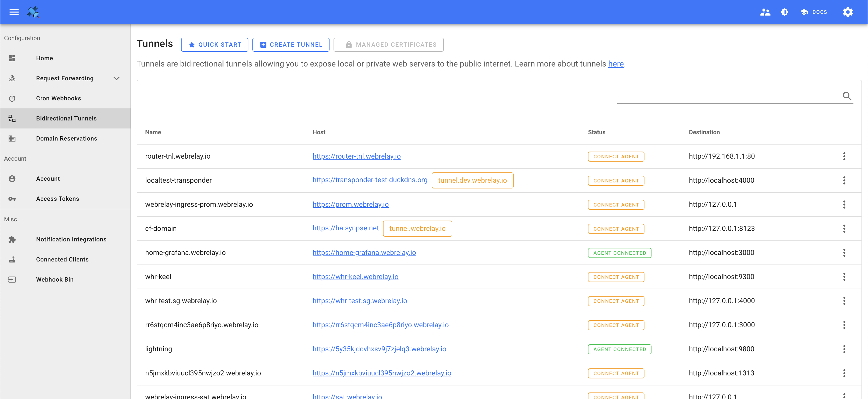Click the Webhook Relay satellite logo
Screen dimensions: 868x399
[33, 12]
